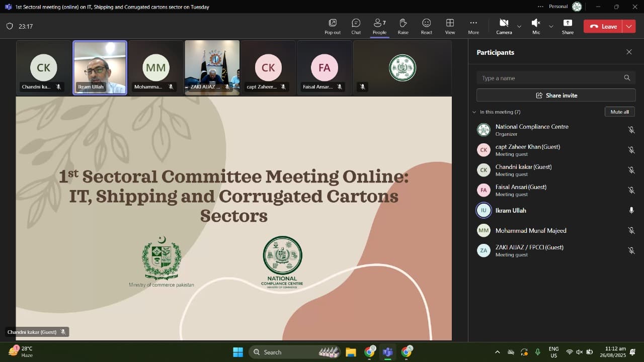
Task: Mute your microphone
Action: click(x=535, y=26)
